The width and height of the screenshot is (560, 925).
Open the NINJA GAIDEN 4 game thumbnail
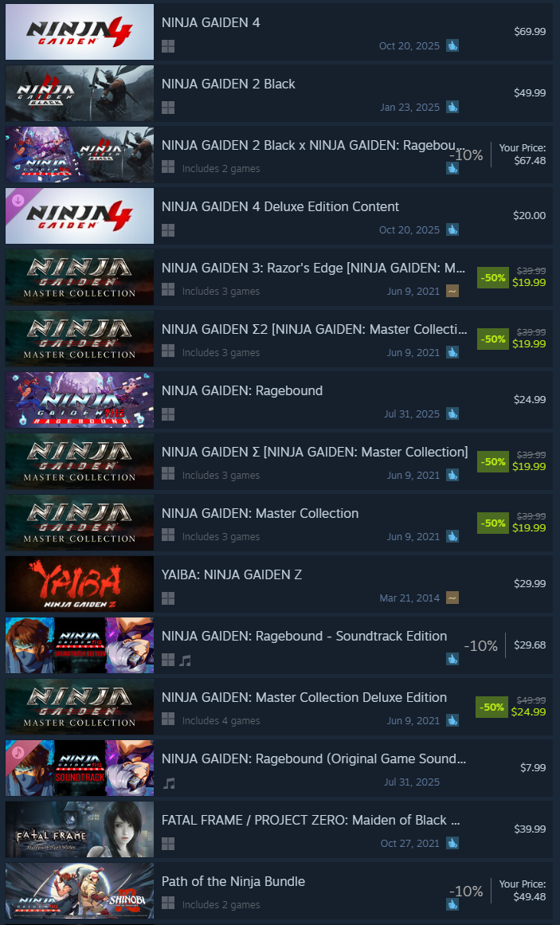(x=80, y=32)
